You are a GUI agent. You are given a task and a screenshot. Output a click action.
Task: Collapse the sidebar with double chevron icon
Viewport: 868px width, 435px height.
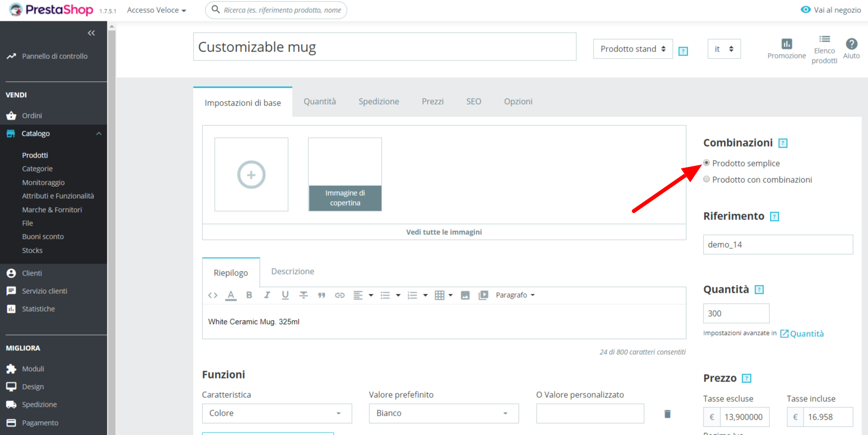(x=91, y=33)
